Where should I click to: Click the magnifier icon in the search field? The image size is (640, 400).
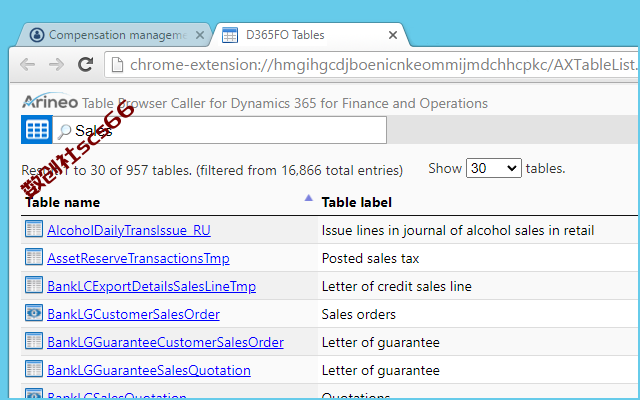(x=64, y=131)
